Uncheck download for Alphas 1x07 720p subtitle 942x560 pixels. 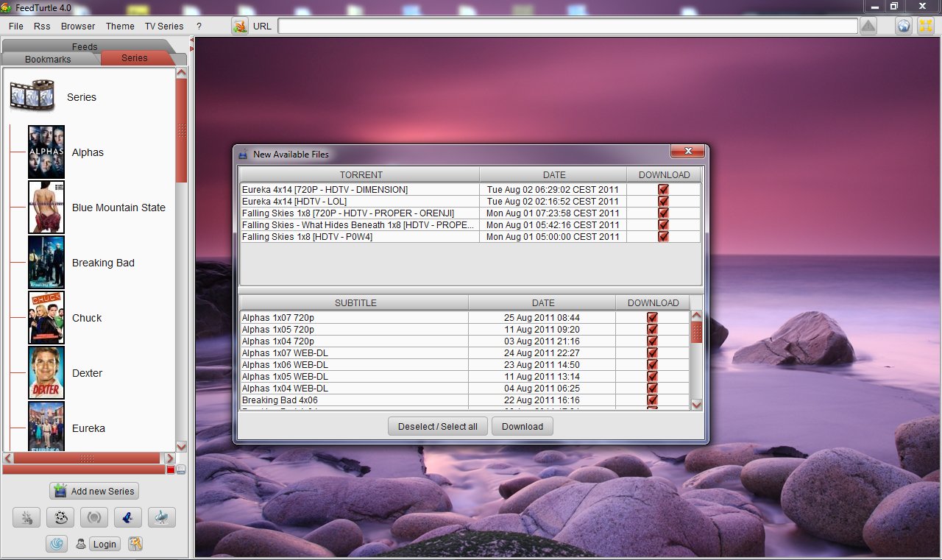click(652, 318)
